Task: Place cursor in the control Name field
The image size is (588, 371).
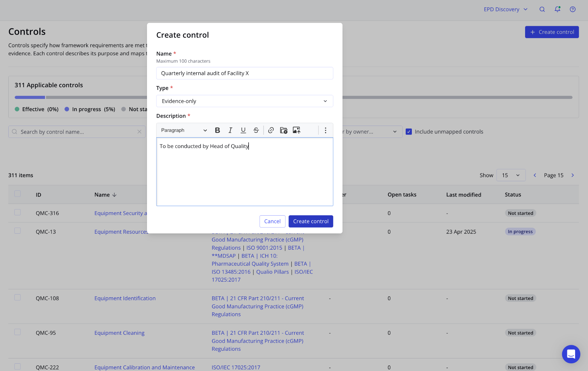Action: tap(244, 73)
